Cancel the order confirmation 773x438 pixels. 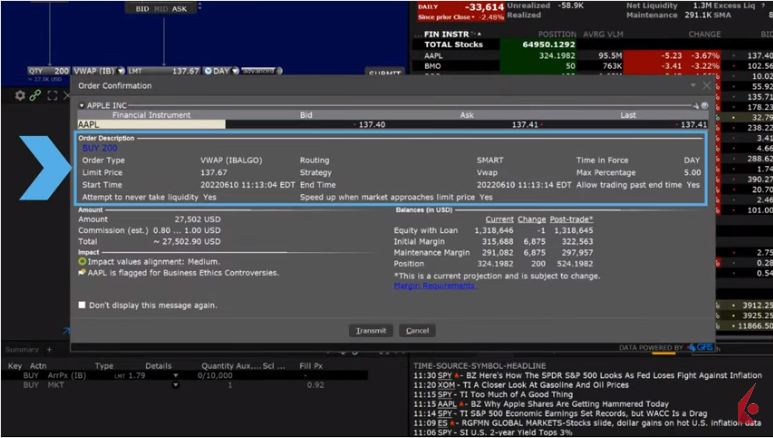[x=417, y=330]
